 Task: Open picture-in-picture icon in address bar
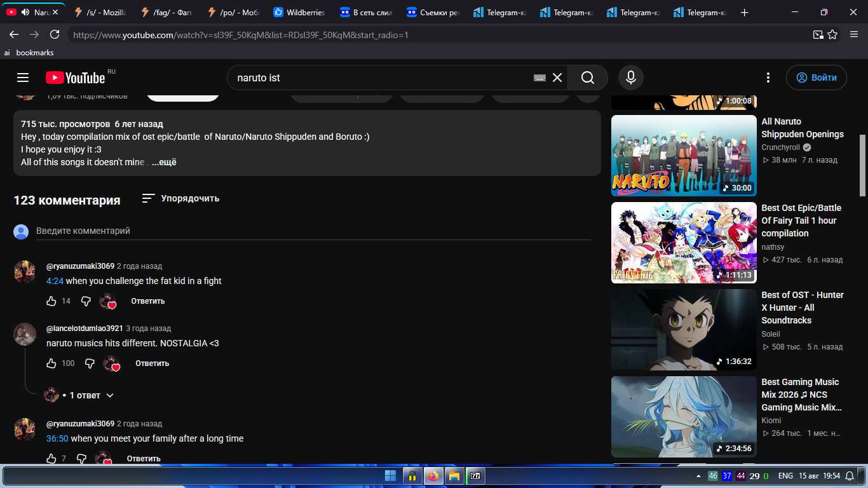click(818, 35)
